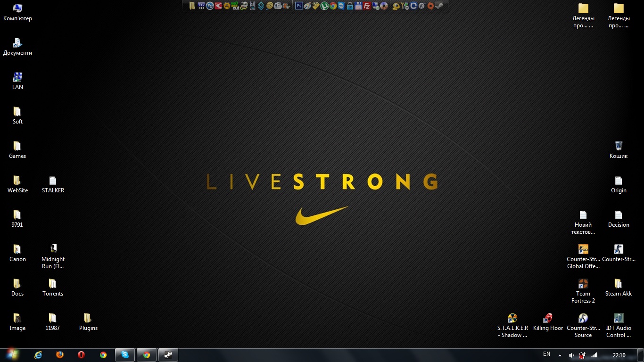Screen dimensions: 644x362
Task: Switch to the Skype taskbar window
Action: tap(125, 355)
